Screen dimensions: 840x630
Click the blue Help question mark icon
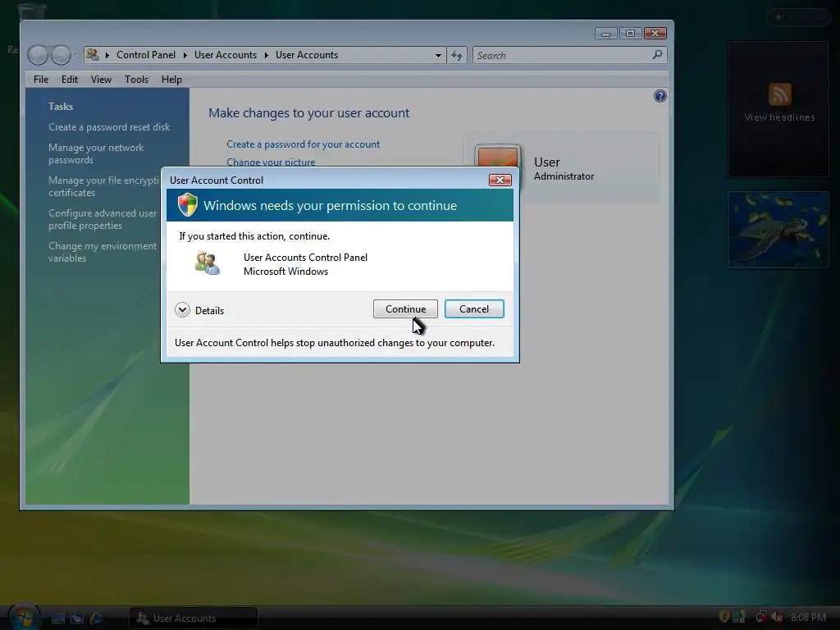tap(660, 96)
